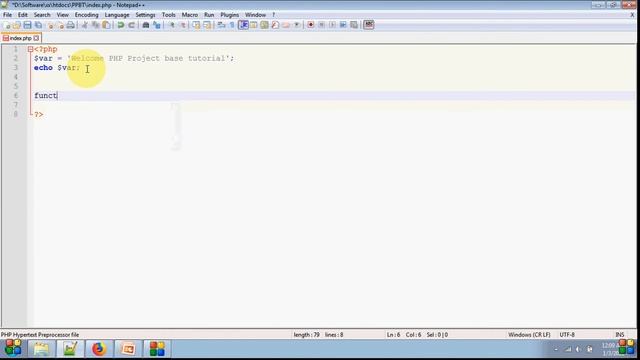
Task: Collapse the <?php code fold marker
Action: coord(30,49)
